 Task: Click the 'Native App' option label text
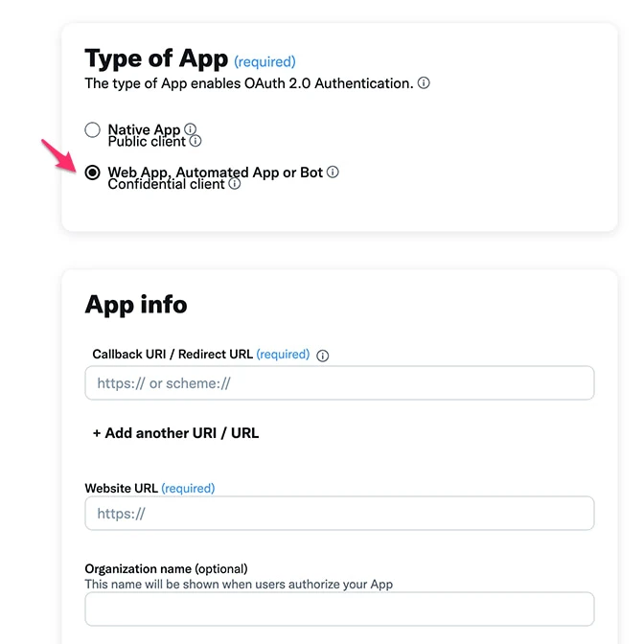pos(144,129)
